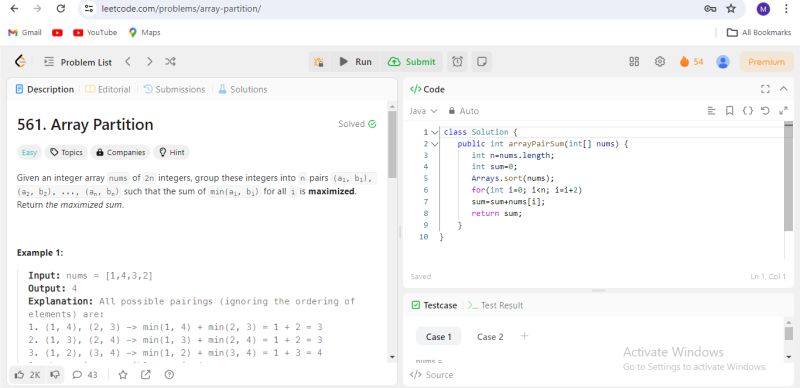Click the shuffle random problem icon
The height and width of the screenshot is (388, 800).
[x=170, y=62]
